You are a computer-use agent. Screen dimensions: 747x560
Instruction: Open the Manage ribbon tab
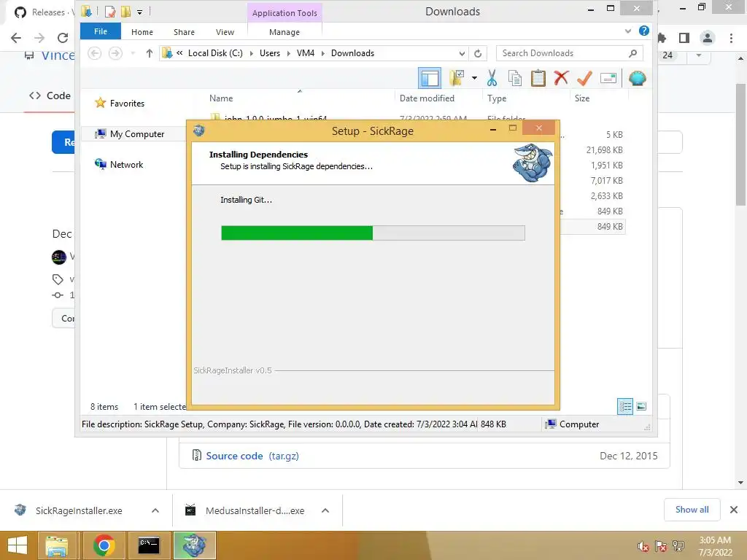[x=285, y=32]
